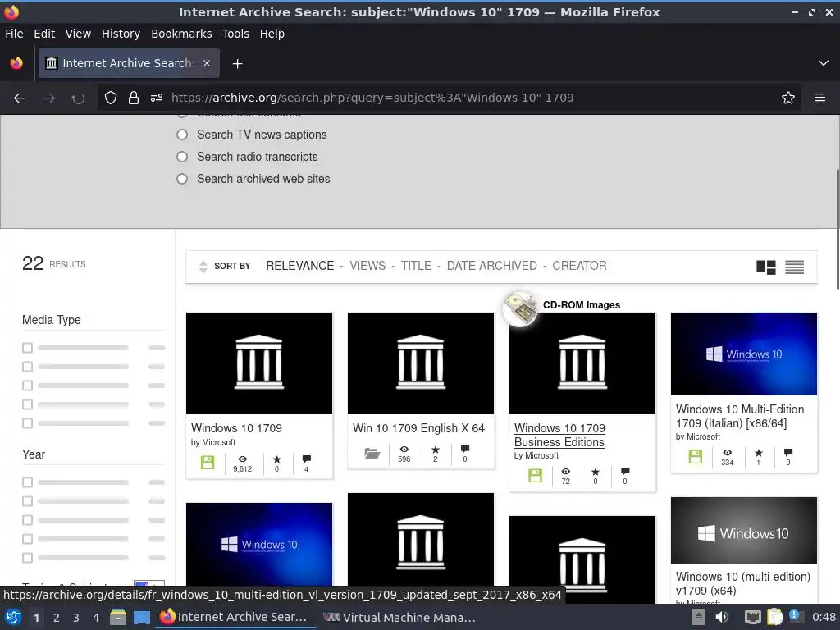
Task: Click the Firefox View icon
Action: click(16, 63)
